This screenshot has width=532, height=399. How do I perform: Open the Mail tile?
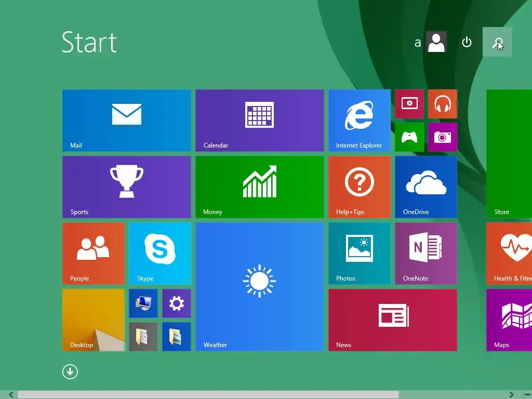(127, 121)
